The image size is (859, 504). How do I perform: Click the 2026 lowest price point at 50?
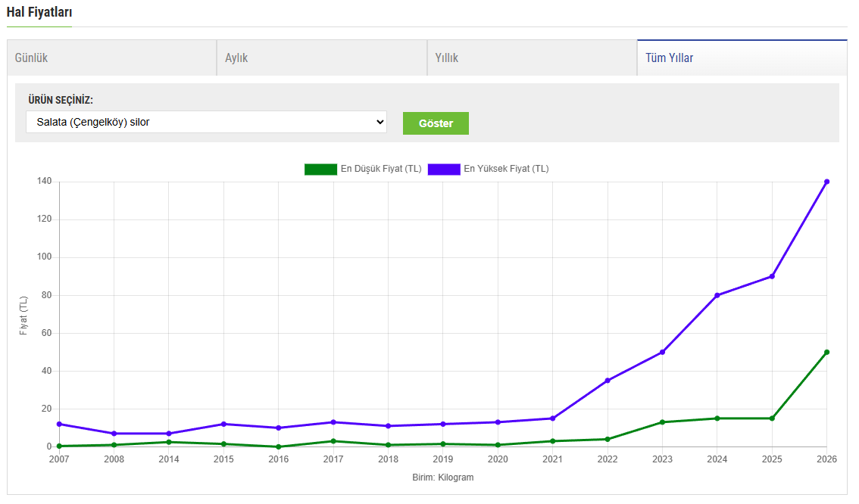(826, 352)
